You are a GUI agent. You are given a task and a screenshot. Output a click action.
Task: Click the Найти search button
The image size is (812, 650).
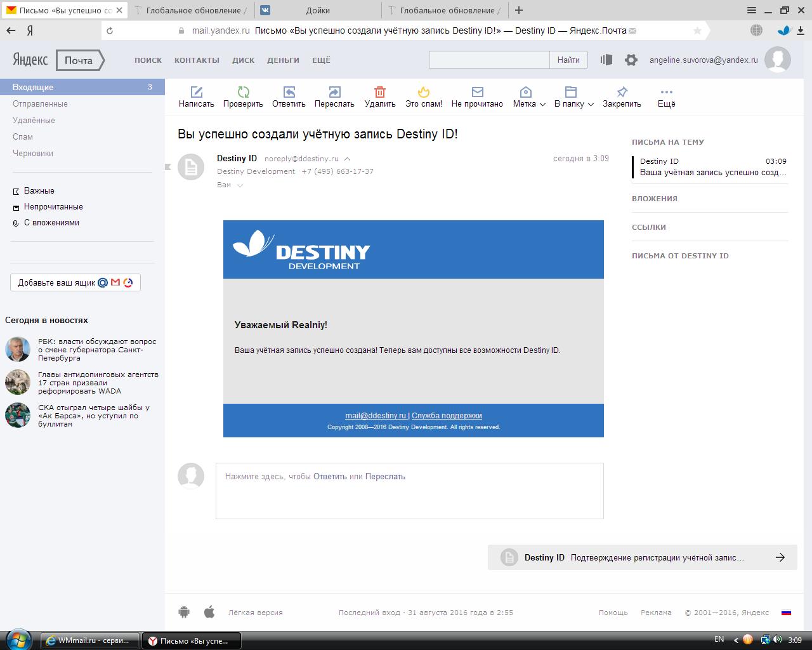point(568,60)
